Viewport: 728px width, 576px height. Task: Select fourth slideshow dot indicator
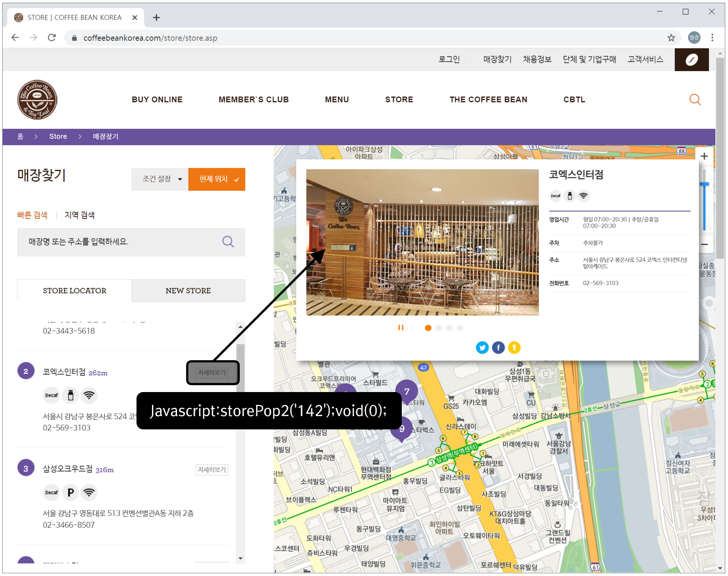point(460,328)
